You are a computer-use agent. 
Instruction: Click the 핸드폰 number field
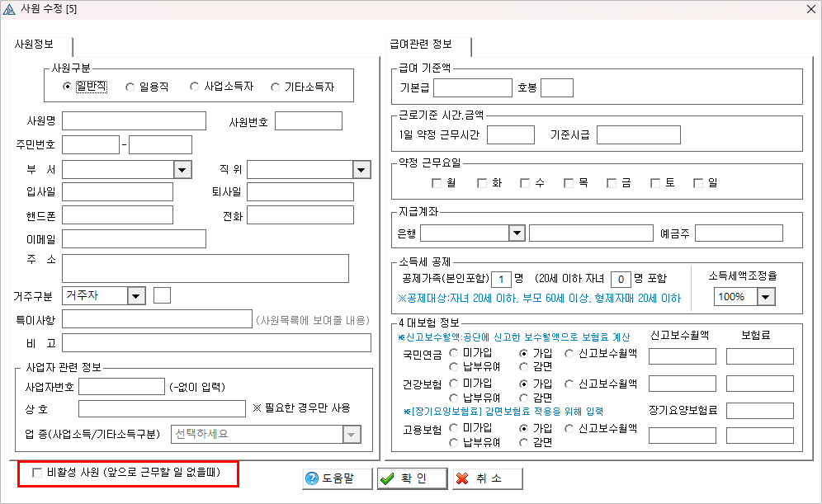[x=117, y=215]
